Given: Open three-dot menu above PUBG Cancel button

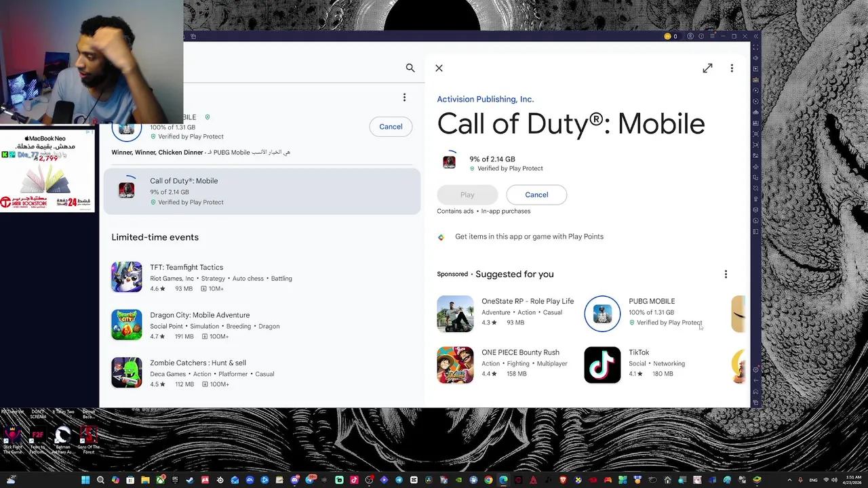Looking at the screenshot, I should coord(404,98).
